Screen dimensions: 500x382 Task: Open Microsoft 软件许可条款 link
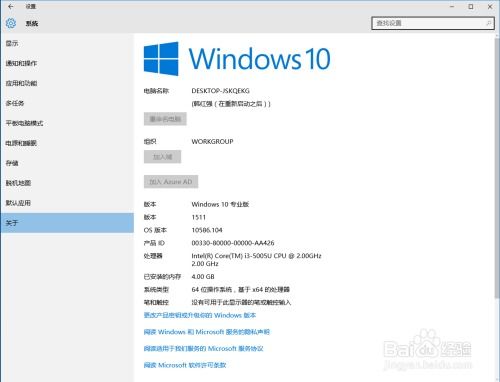[x=185, y=365]
